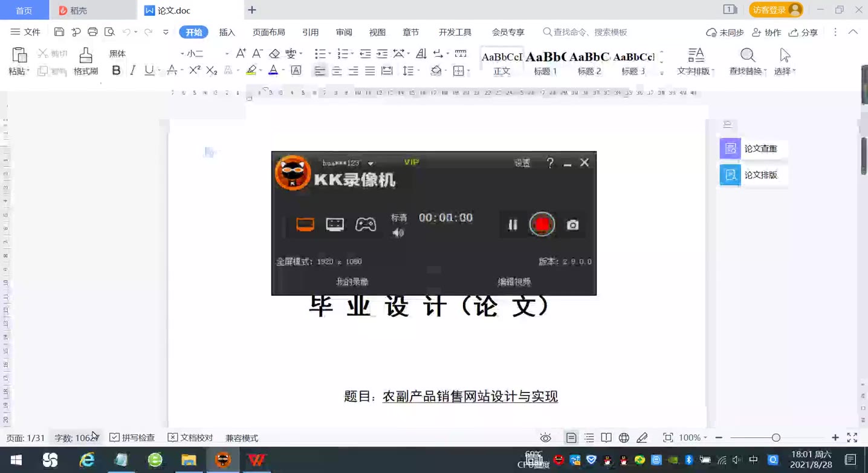The image size is (868, 473).
Task: Open the font size combo box
Action: pos(207,54)
